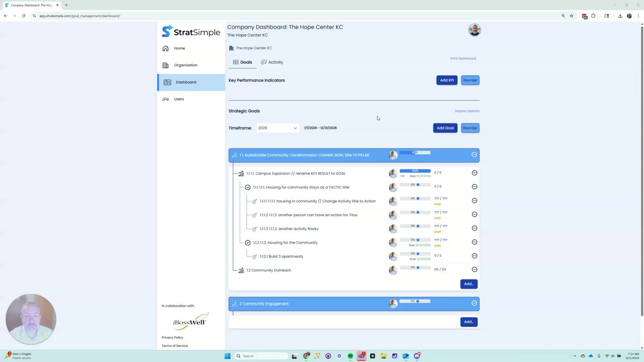Open the browser extensions puzzle icon
644x362 pixels.
pos(593,16)
